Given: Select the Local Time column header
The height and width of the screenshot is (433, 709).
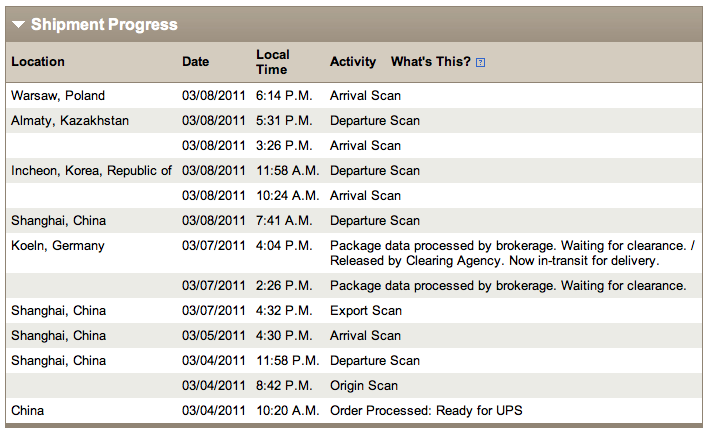Looking at the screenshot, I should pos(273,62).
